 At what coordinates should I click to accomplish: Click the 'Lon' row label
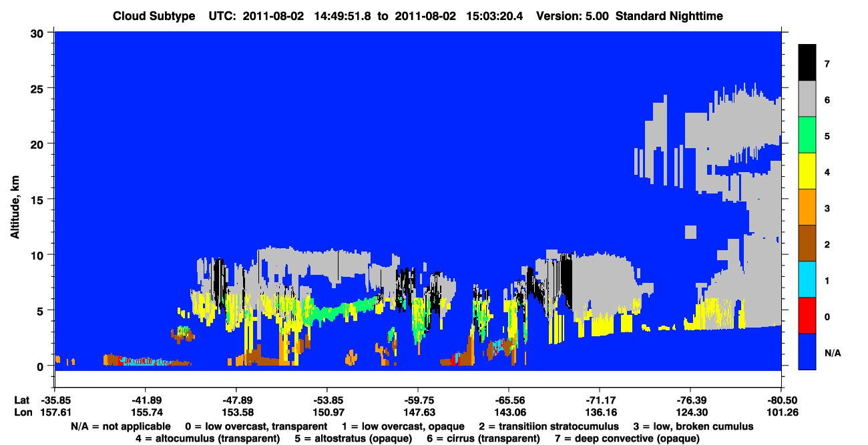click(22, 412)
